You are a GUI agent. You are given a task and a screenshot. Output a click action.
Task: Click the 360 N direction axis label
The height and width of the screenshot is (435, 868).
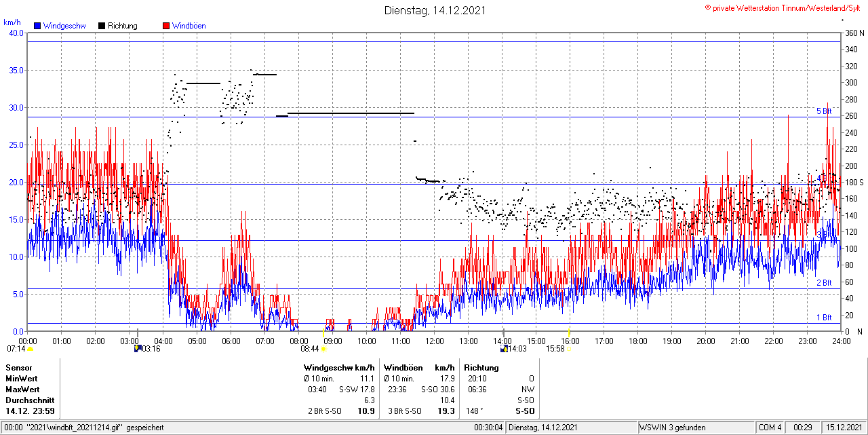(x=854, y=33)
